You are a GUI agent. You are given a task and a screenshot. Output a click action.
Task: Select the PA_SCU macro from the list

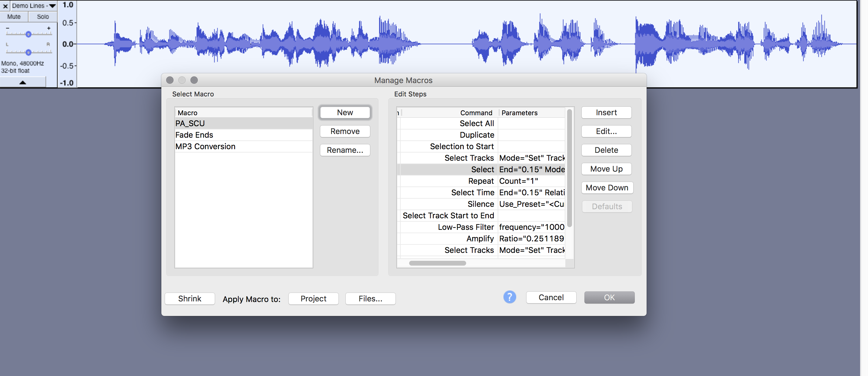pos(243,123)
